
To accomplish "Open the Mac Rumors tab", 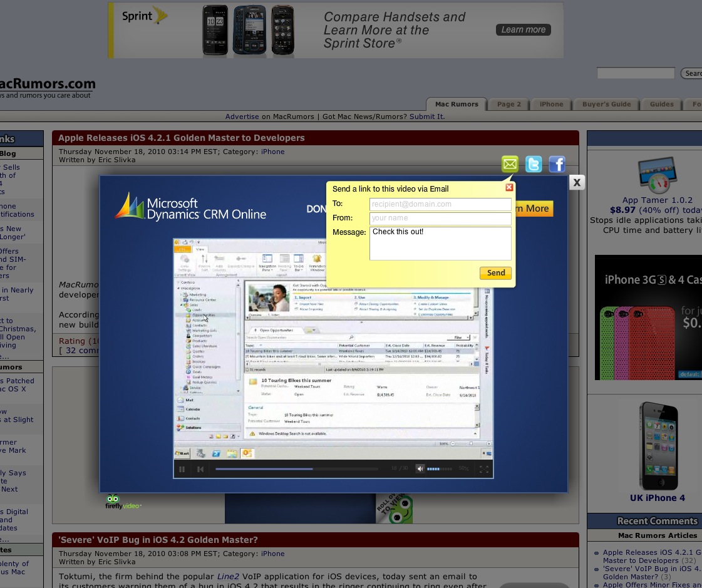I will tap(457, 104).
